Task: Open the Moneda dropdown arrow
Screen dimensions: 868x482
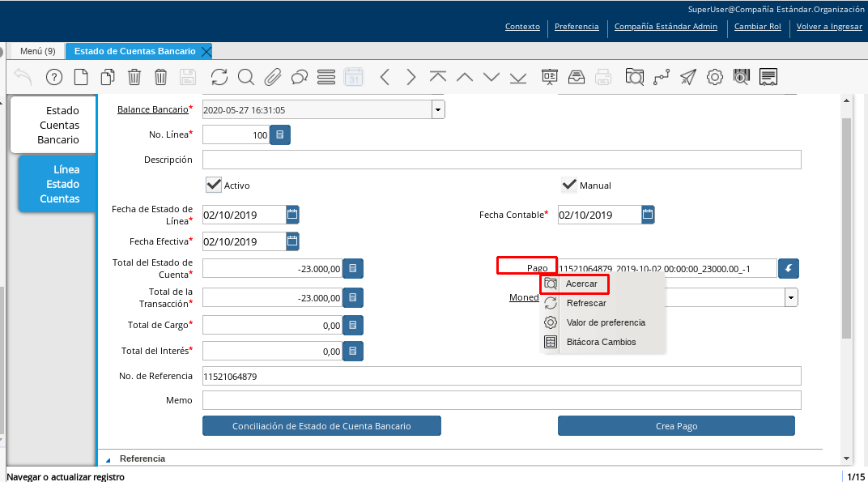Action: [x=790, y=297]
